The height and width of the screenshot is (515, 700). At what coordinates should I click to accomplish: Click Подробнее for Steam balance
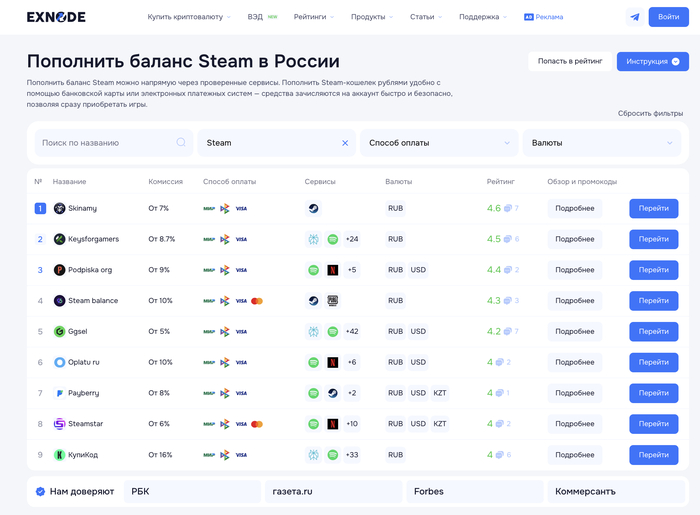(575, 301)
